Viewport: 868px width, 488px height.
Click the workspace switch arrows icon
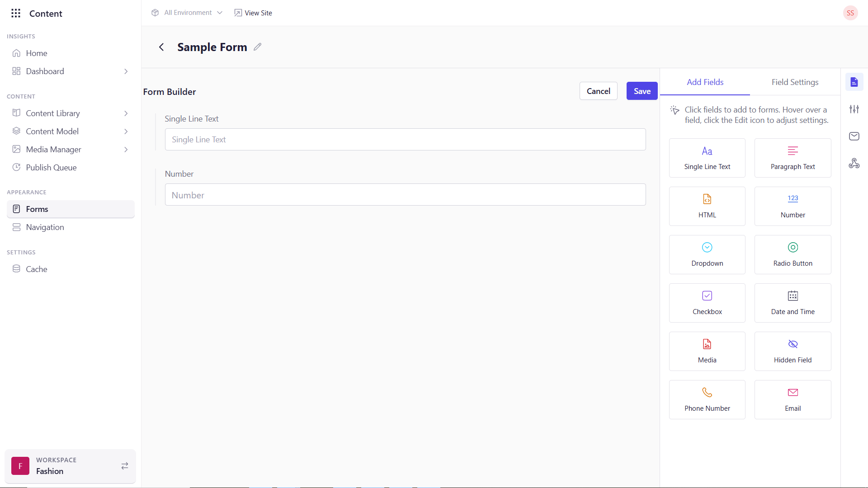pos(125,466)
